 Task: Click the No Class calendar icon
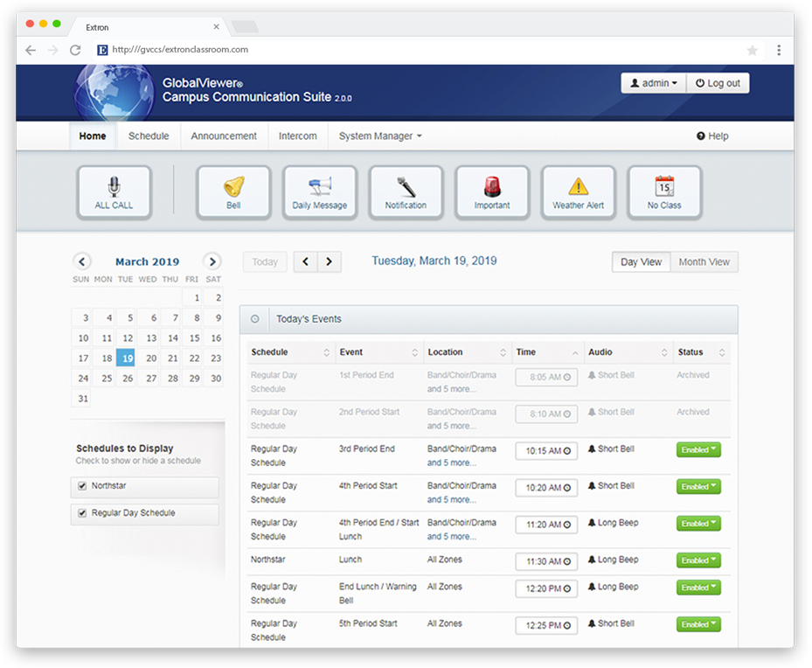pyautogui.click(x=664, y=192)
